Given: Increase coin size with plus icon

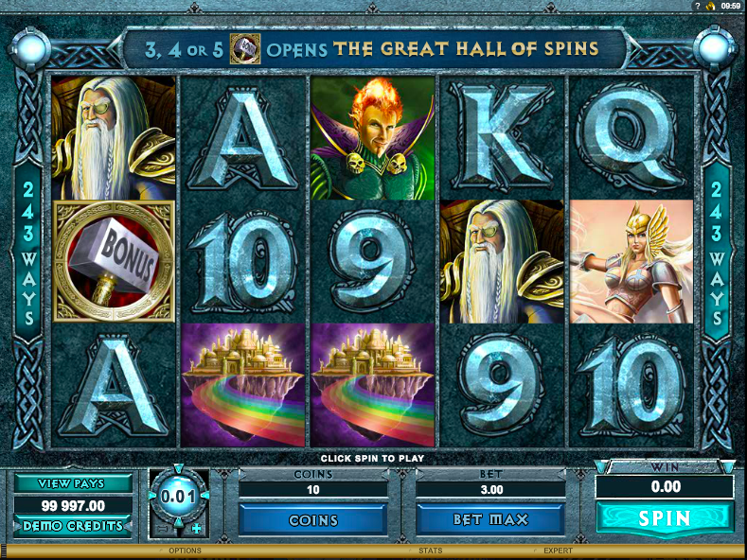Looking at the screenshot, I should [196, 528].
